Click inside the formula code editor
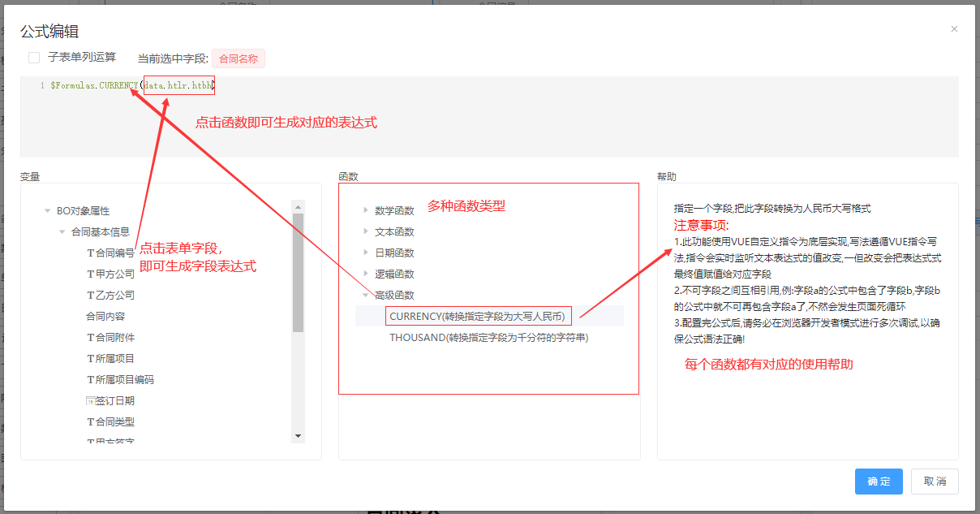The image size is (980, 514). click(489, 117)
